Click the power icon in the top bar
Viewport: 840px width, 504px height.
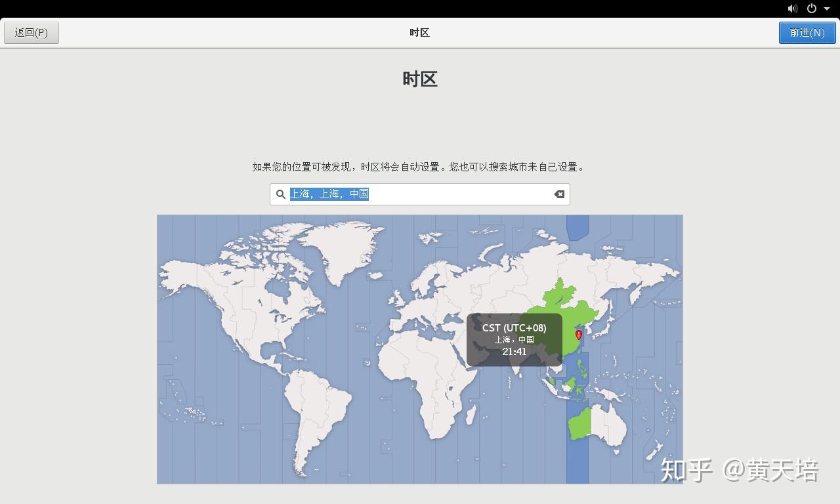812,9
